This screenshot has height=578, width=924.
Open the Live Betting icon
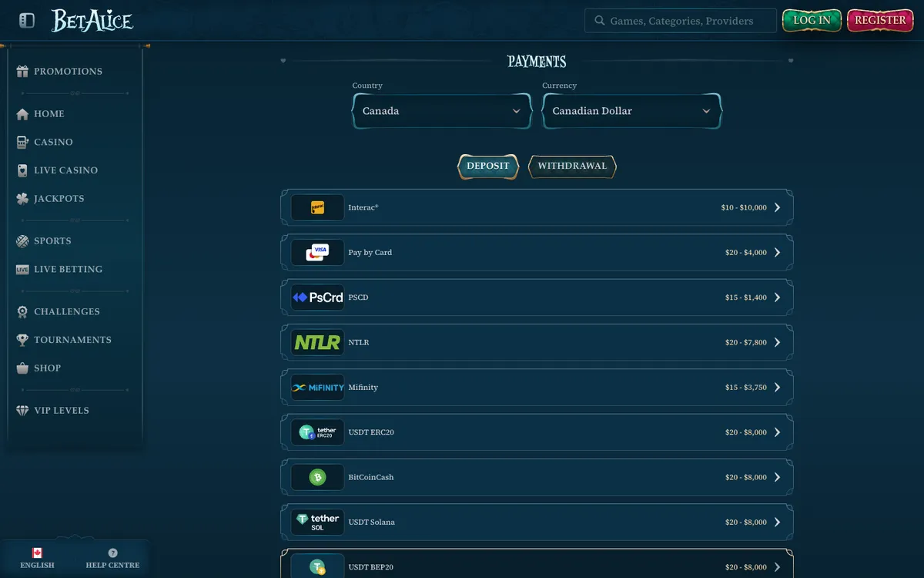coord(22,269)
